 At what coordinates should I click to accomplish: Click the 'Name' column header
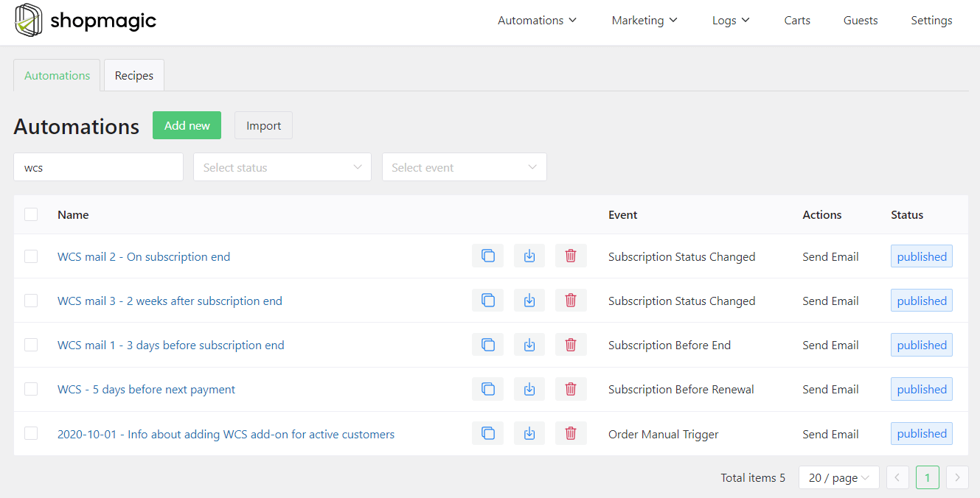point(73,214)
